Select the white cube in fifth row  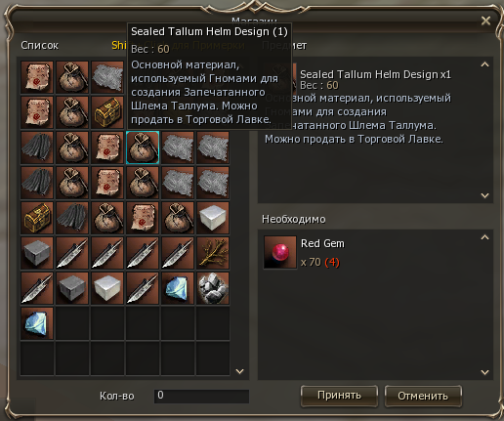tap(213, 218)
